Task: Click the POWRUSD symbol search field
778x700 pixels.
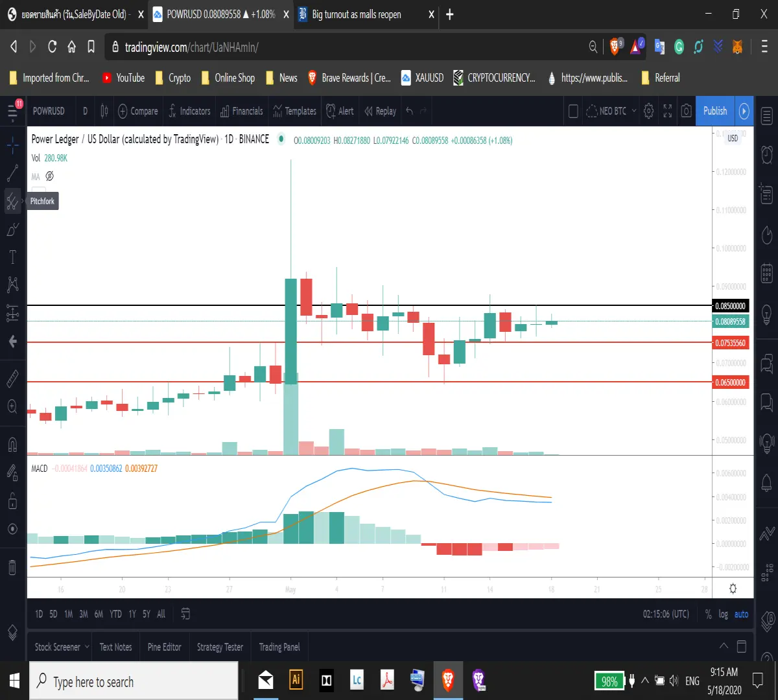Action: [49, 111]
